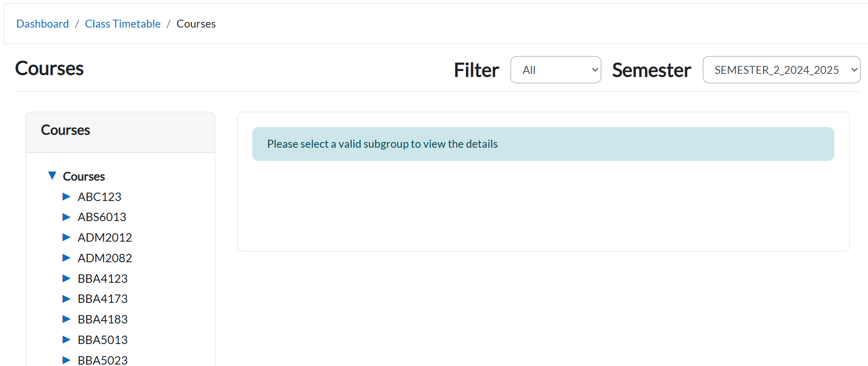Image resolution: width=868 pixels, height=366 pixels.
Task: Expand the ABS6013 course triangle
Action: (x=66, y=217)
